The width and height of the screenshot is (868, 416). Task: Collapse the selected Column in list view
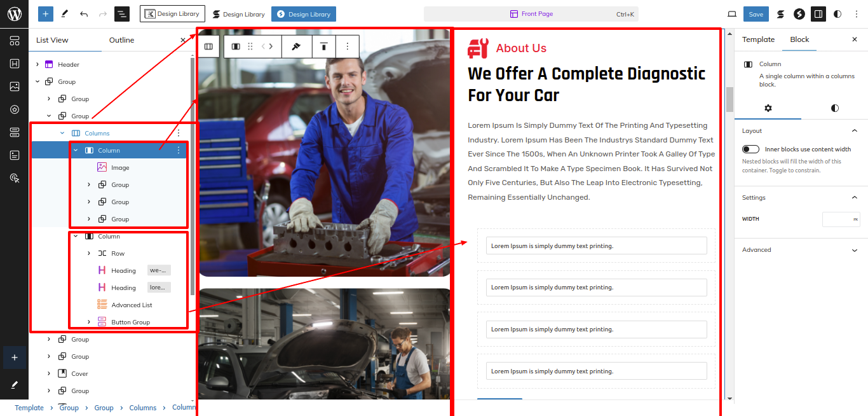[76, 150]
